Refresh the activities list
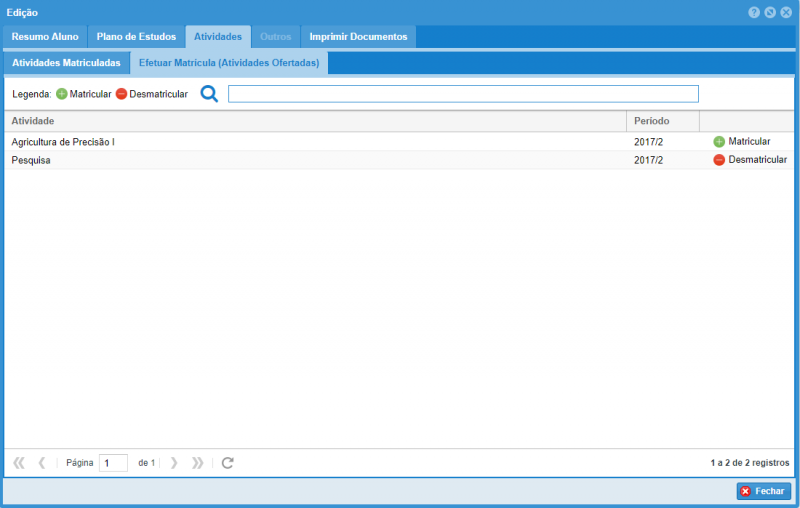Image resolution: width=800 pixels, height=508 pixels. point(228,463)
